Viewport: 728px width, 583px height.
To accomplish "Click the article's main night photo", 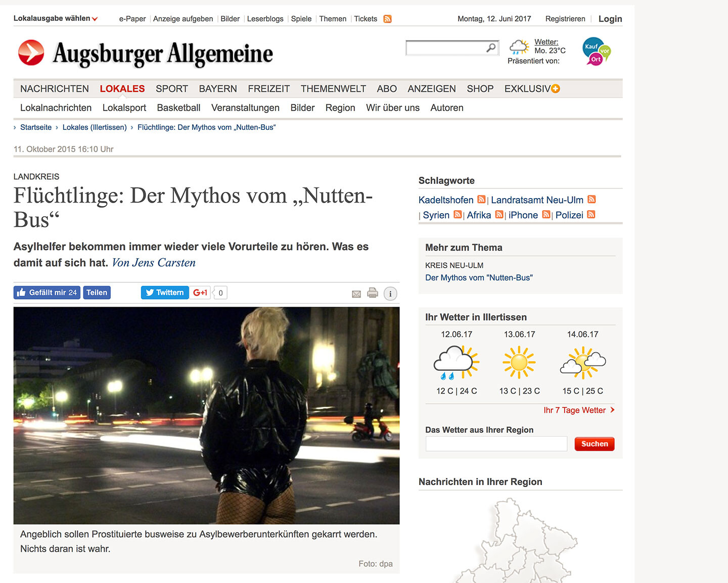I will point(206,415).
